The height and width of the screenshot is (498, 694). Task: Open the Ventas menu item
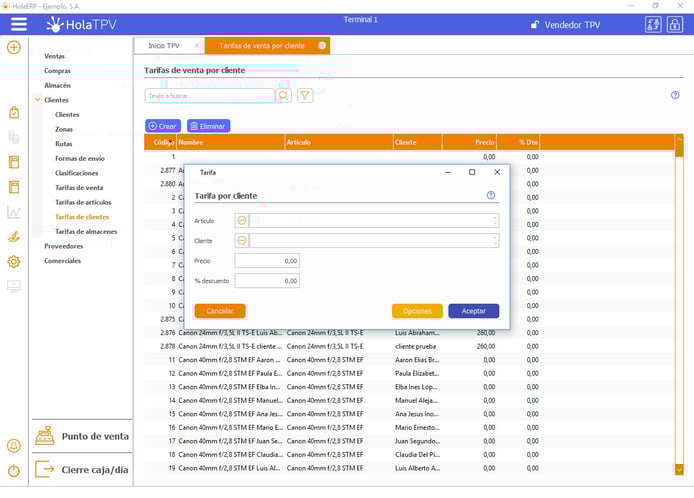pyautogui.click(x=54, y=56)
